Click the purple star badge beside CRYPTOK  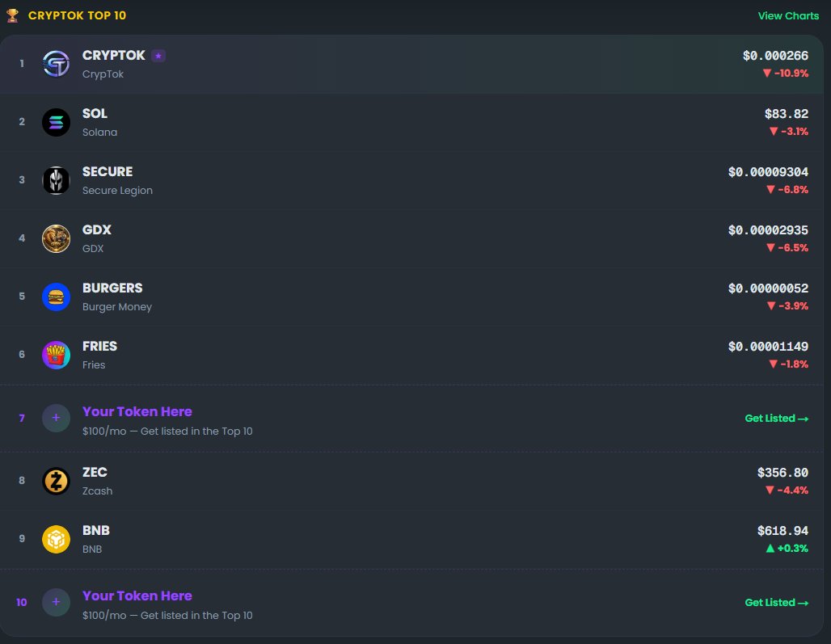pyautogui.click(x=158, y=56)
